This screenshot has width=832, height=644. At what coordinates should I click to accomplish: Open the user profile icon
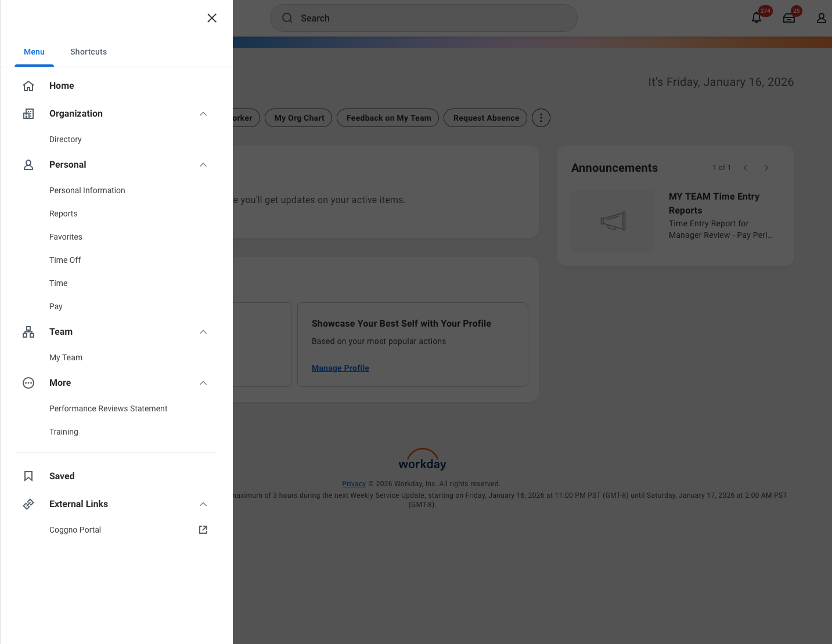[x=821, y=18]
